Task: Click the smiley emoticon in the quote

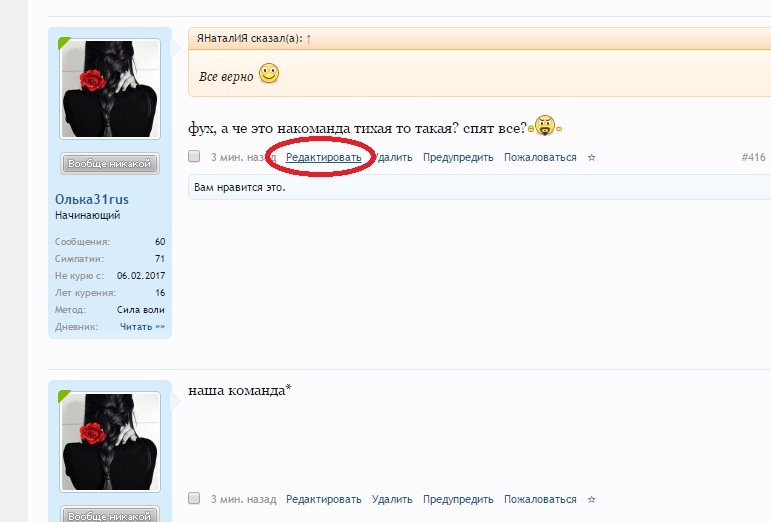Action: point(269,74)
